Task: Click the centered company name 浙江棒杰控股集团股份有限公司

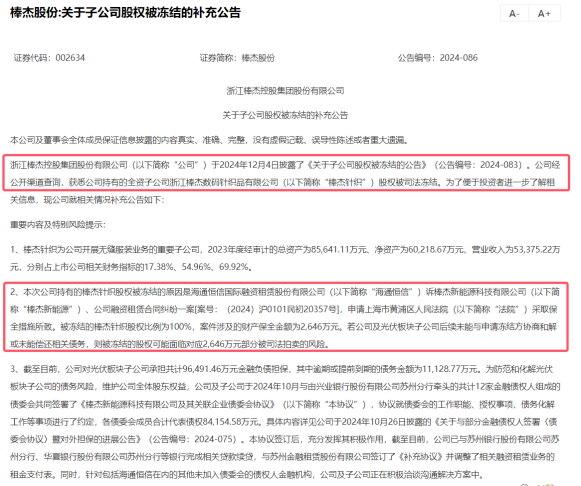Action: pyautogui.click(x=285, y=91)
